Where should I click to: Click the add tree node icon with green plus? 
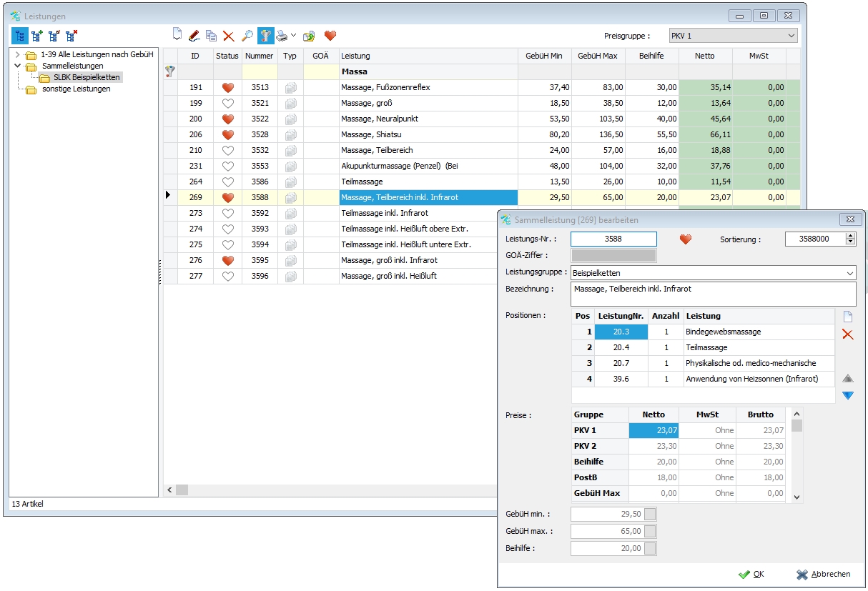point(37,35)
